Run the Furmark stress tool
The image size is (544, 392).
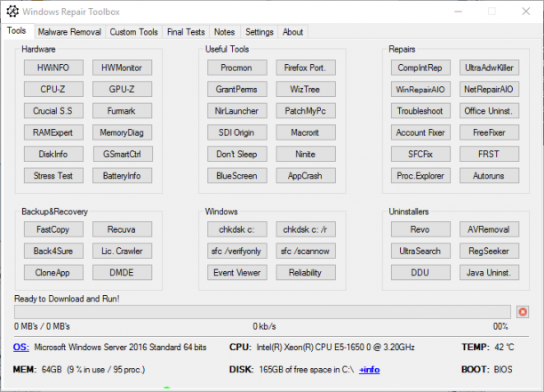click(122, 111)
